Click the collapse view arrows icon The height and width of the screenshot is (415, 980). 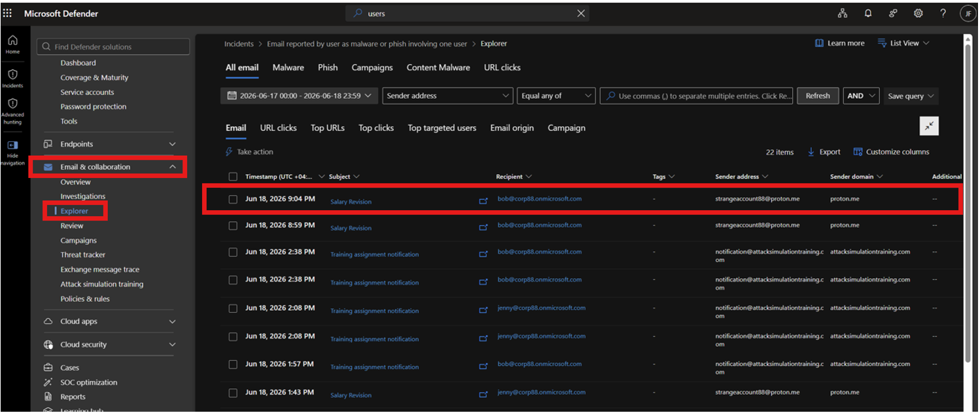point(929,126)
